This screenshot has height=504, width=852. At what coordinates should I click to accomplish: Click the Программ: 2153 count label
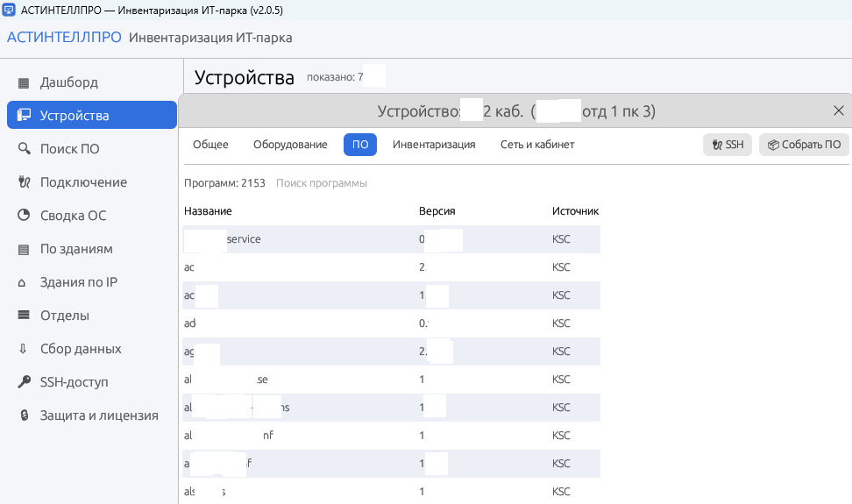coord(224,183)
